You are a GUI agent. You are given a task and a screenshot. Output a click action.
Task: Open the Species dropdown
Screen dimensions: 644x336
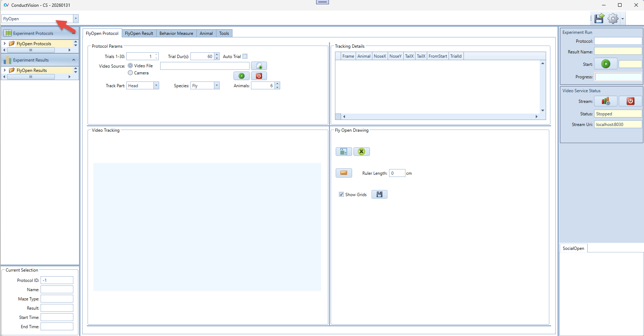216,86
